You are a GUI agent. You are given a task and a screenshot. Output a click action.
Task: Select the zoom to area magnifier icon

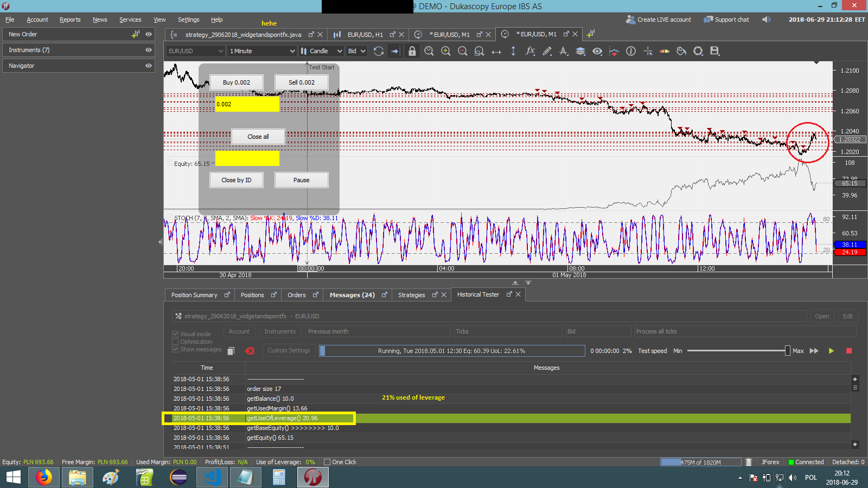pyautogui.click(x=480, y=51)
